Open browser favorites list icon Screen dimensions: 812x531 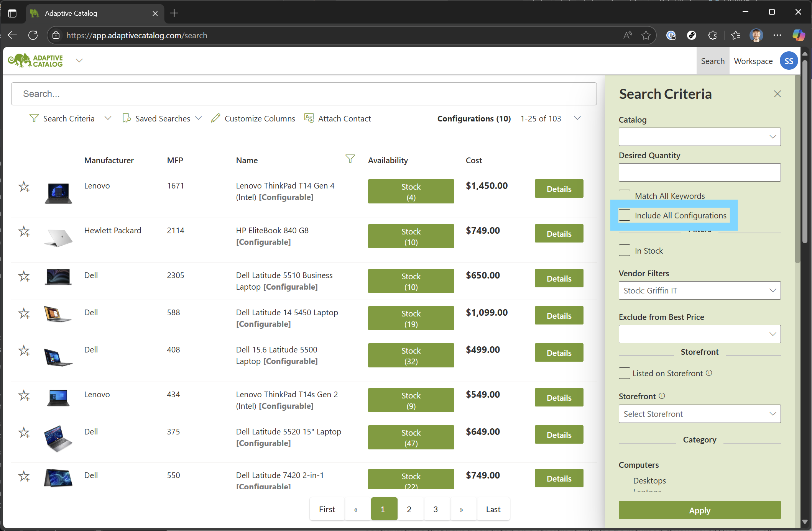pos(735,35)
